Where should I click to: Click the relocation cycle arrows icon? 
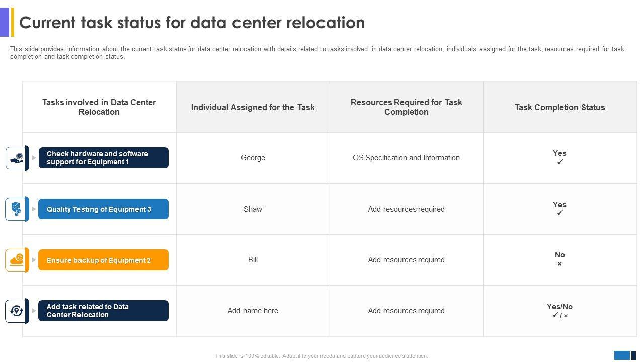point(17,311)
